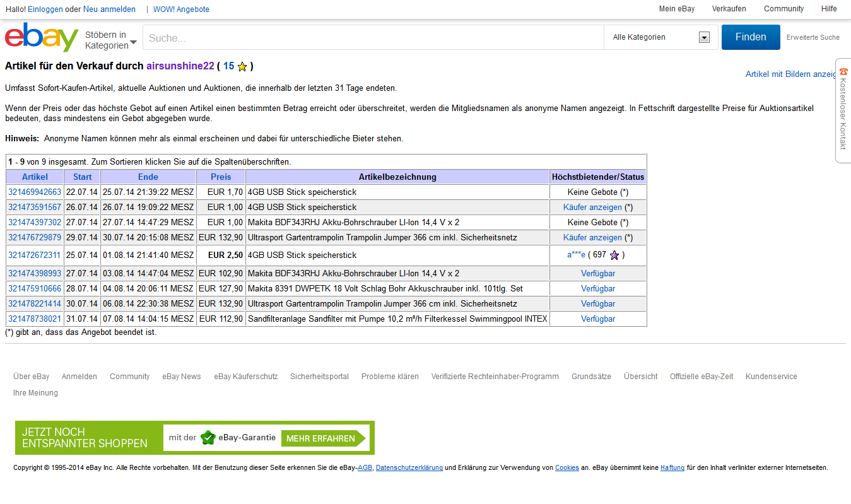
Task: Click the purple star next to bidder a***e
Action: pos(614,255)
